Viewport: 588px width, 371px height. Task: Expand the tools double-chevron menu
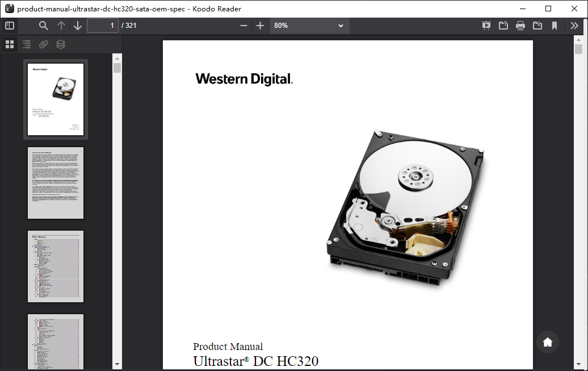point(574,26)
